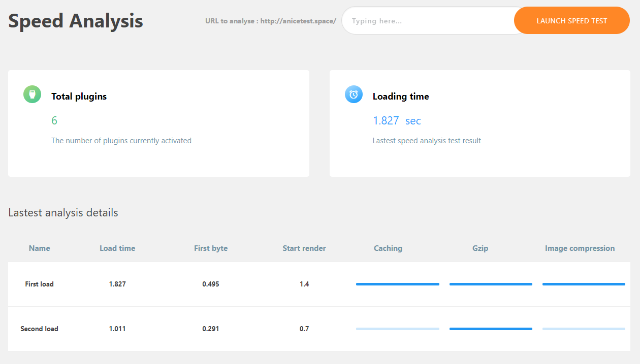Click First load's Caching progress bar
Viewport: 640px width, 364px height.
(398, 284)
